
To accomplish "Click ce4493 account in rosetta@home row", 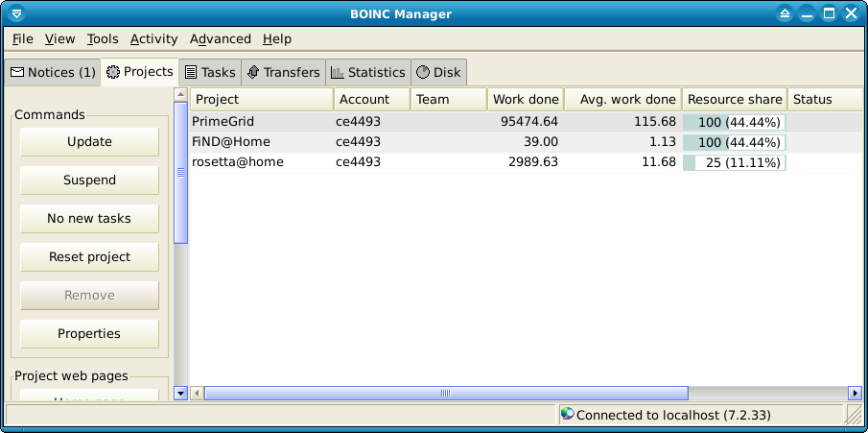I will (x=358, y=162).
